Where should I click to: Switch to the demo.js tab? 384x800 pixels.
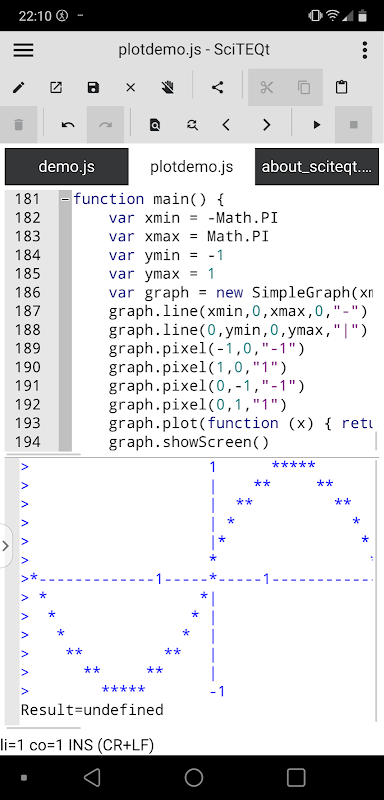coord(66,167)
